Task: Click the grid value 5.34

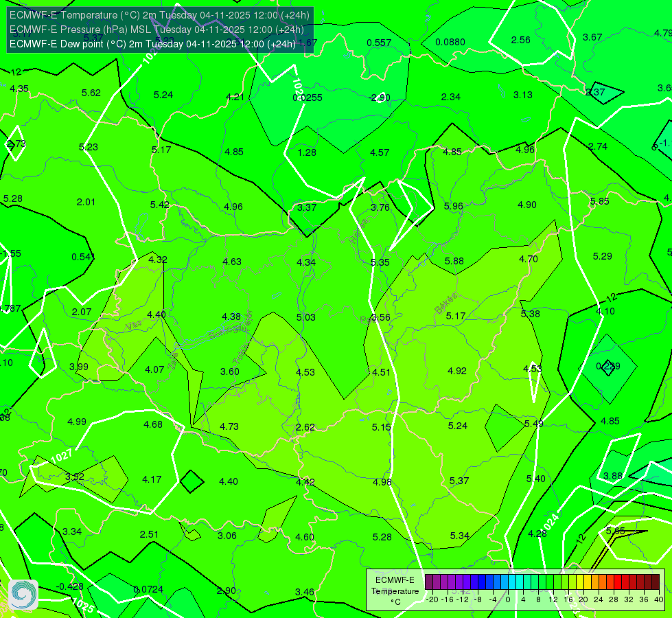Action: point(459,536)
